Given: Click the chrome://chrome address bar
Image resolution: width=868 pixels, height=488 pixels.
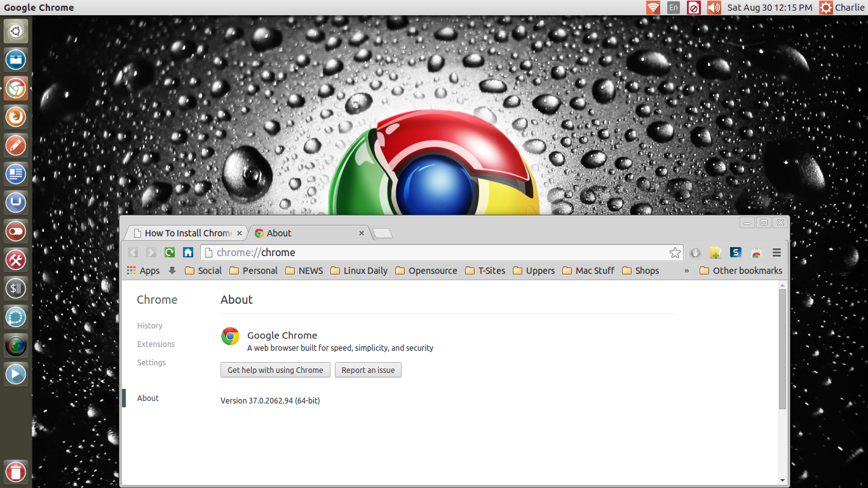Looking at the screenshot, I should (x=442, y=253).
